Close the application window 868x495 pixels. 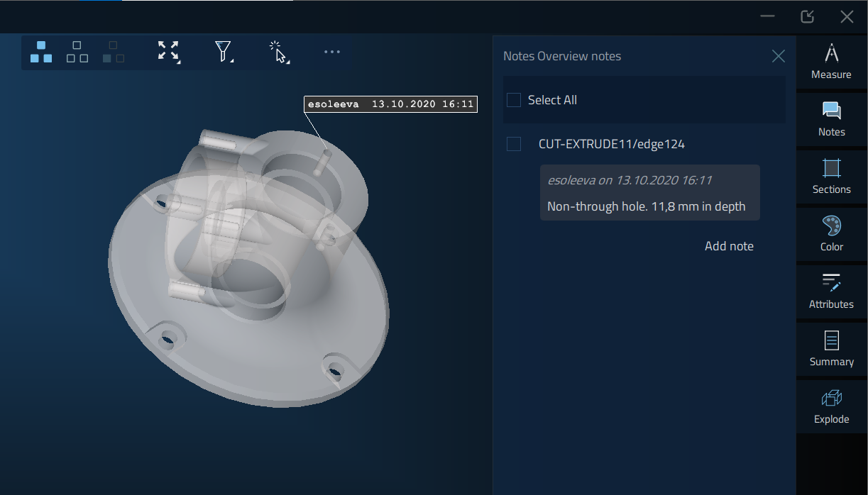point(847,16)
